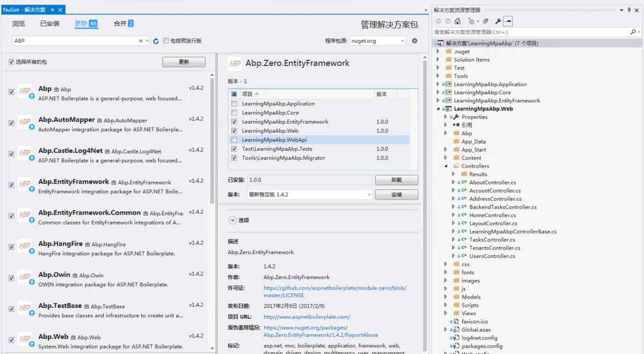Viewport: 644px width, 354px height.
Task: Collapse the LearningMpaAbp.Web project
Action: click(437, 109)
